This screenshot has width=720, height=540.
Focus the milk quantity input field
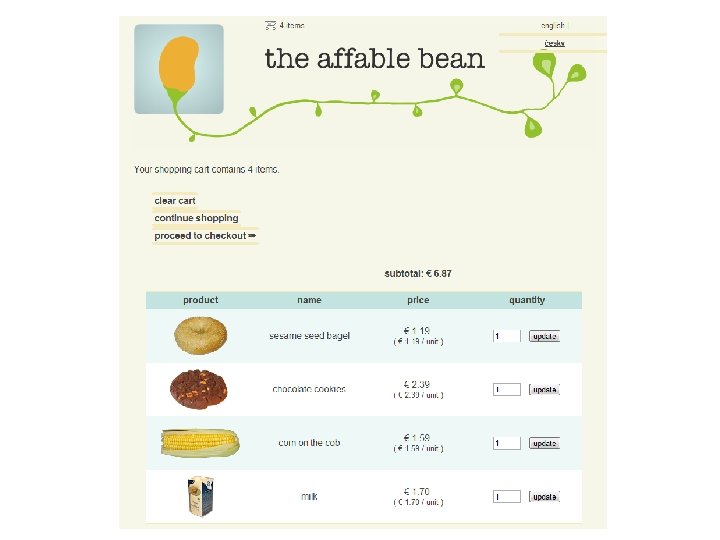[507, 496]
